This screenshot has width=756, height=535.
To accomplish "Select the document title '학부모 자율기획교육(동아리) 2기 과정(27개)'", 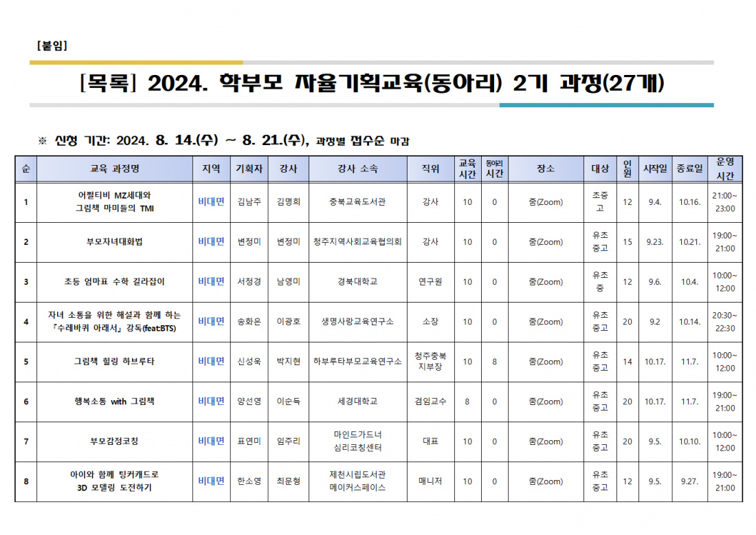I will 442,83.
